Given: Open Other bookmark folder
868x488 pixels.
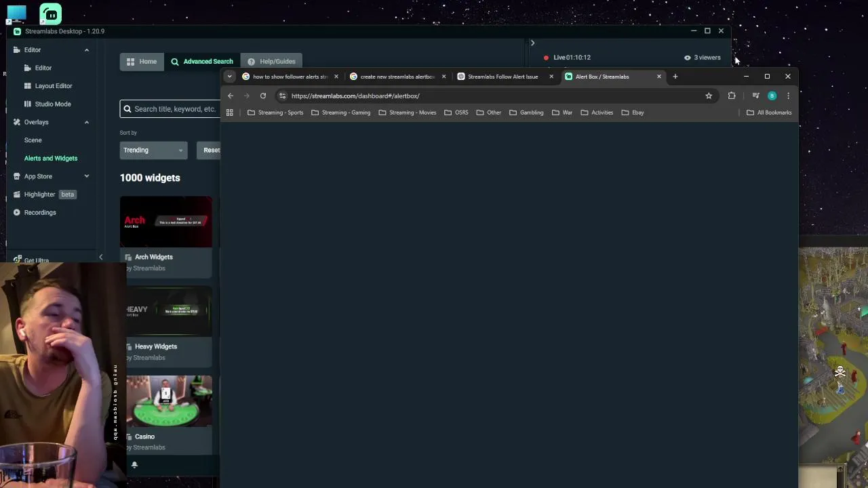Looking at the screenshot, I should [x=489, y=113].
